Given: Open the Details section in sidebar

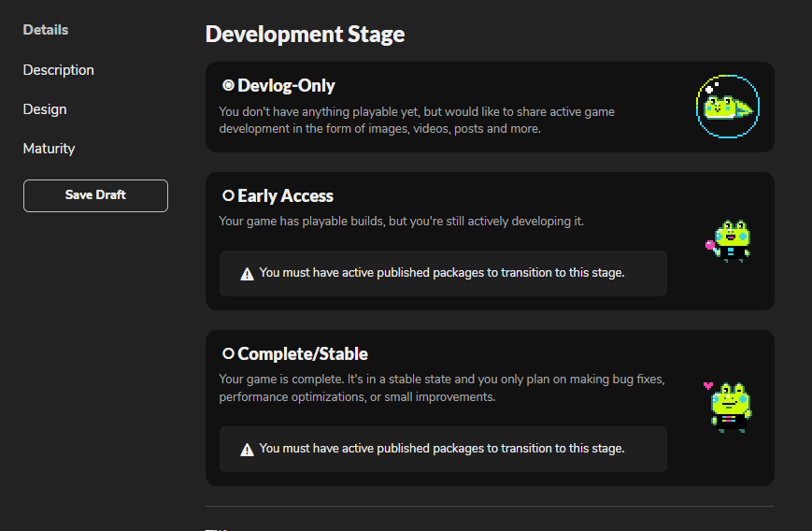Looking at the screenshot, I should click(46, 30).
